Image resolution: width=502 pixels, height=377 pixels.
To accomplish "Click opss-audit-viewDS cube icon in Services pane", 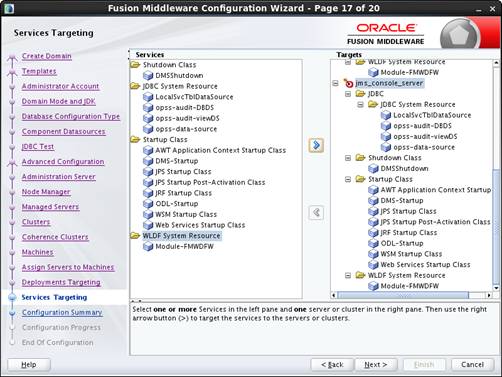I will click(x=148, y=118).
